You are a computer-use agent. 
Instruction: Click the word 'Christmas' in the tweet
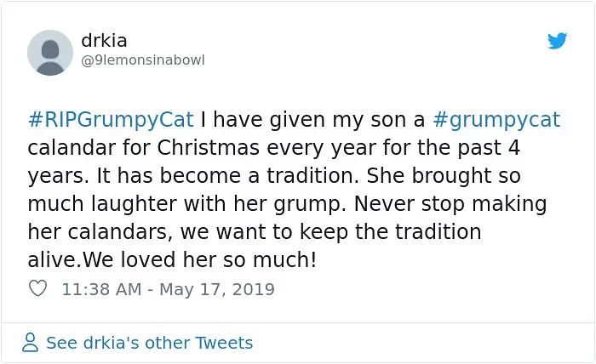[x=209, y=148]
